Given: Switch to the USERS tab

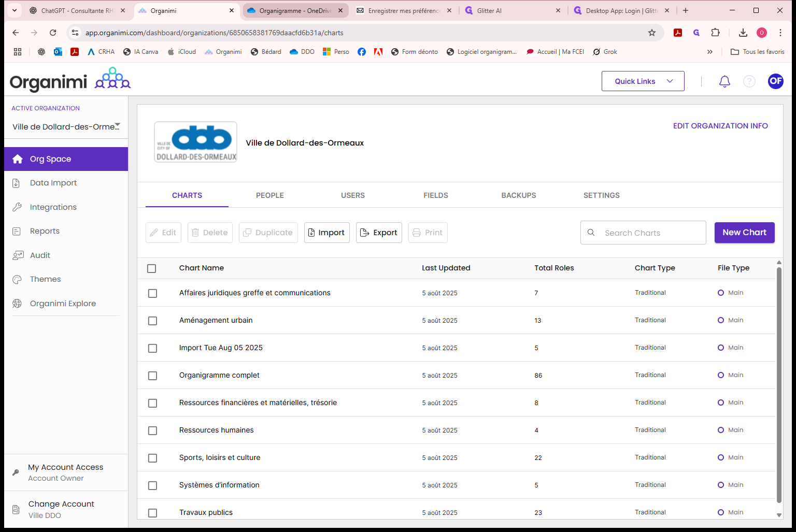Looking at the screenshot, I should click(x=353, y=195).
